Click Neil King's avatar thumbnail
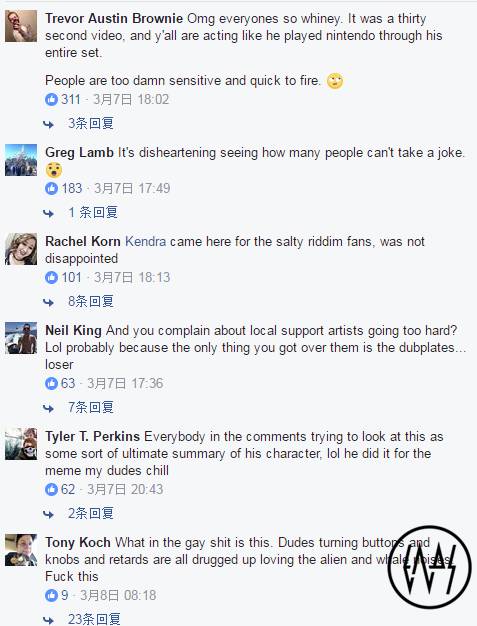Screen dimensions: 477x626 [21, 338]
